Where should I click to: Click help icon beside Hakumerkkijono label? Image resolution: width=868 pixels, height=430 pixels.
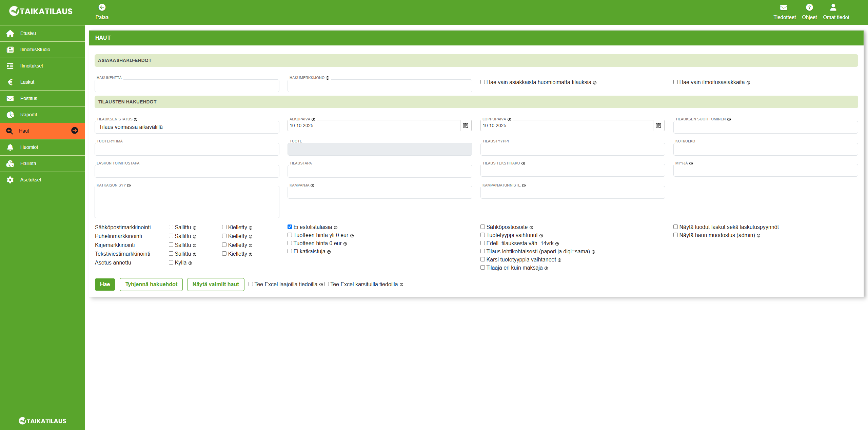point(328,78)
